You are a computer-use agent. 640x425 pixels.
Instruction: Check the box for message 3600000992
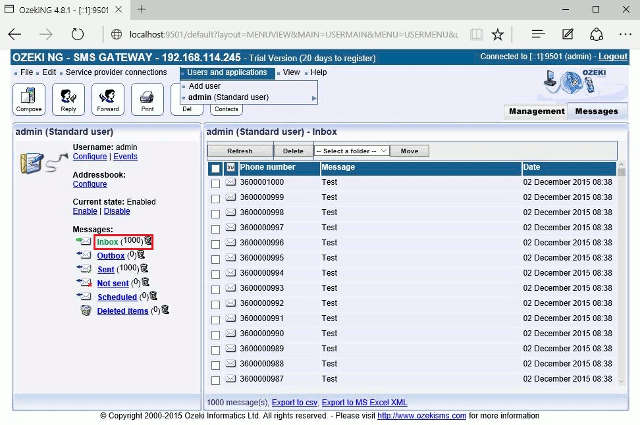point(216,304)
